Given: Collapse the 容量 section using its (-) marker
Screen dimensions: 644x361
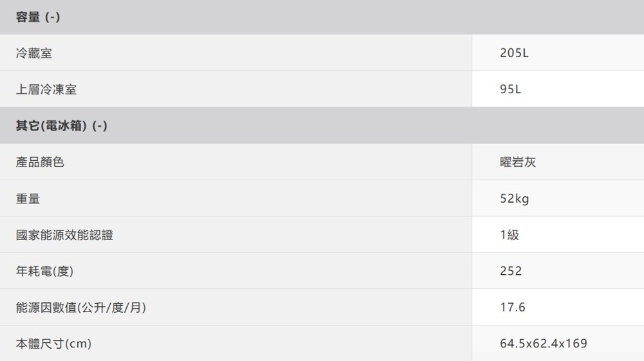Looking at the screenshot, I should (53, 17).
